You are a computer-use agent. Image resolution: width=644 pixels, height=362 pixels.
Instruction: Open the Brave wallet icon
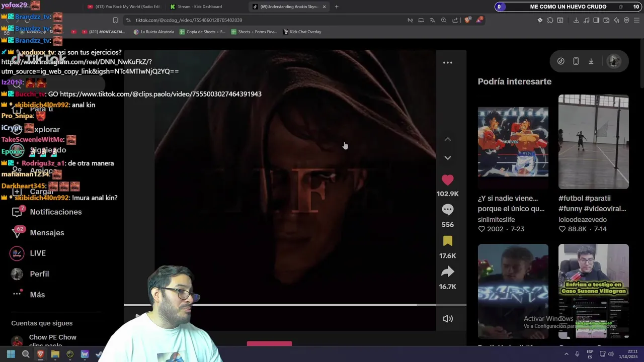pos(606,20)
